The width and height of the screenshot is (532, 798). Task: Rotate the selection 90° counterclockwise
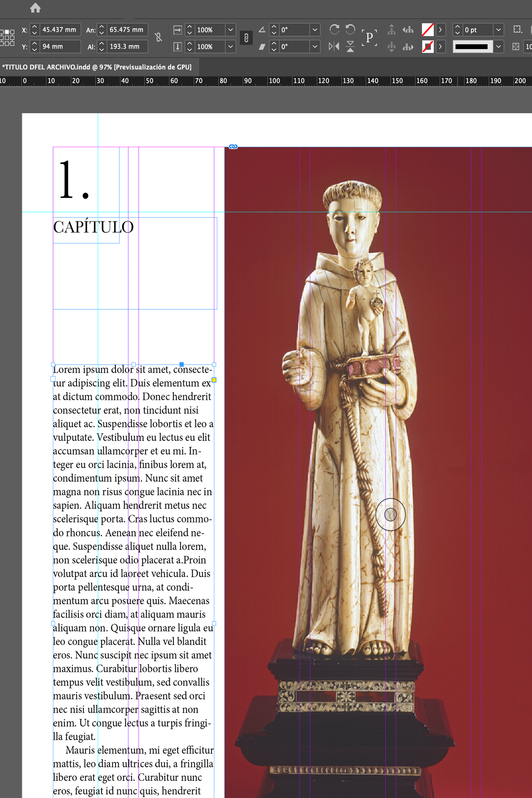[x=350, y=29]
